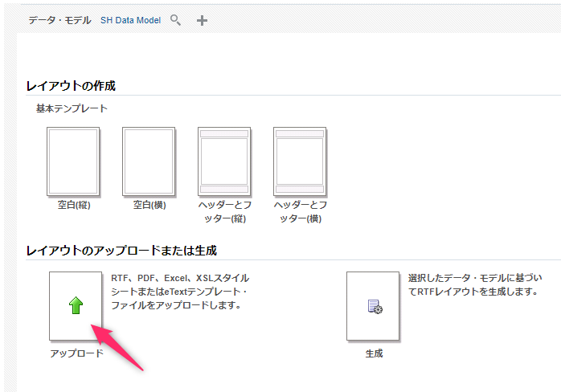This screenshot has height=392, width=561.
Task: Click the レイアウトのアップロードまたは生成 heading
Action: click(x=121, y=251)
